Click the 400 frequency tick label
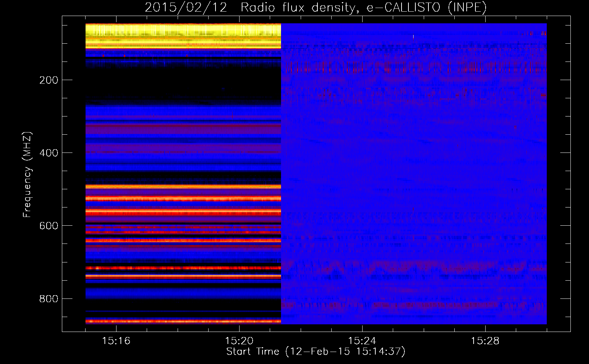589x364 pixels. coord(48,153)
